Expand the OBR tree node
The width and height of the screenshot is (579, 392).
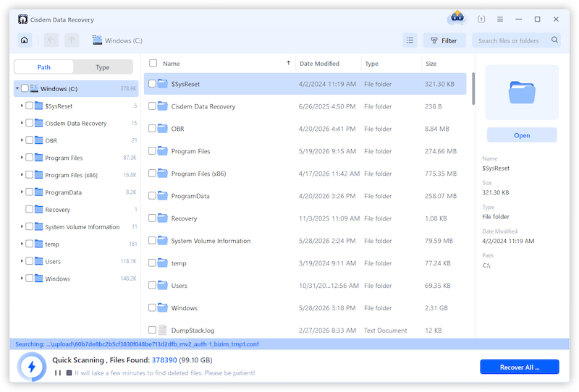(x=22, y=140)
